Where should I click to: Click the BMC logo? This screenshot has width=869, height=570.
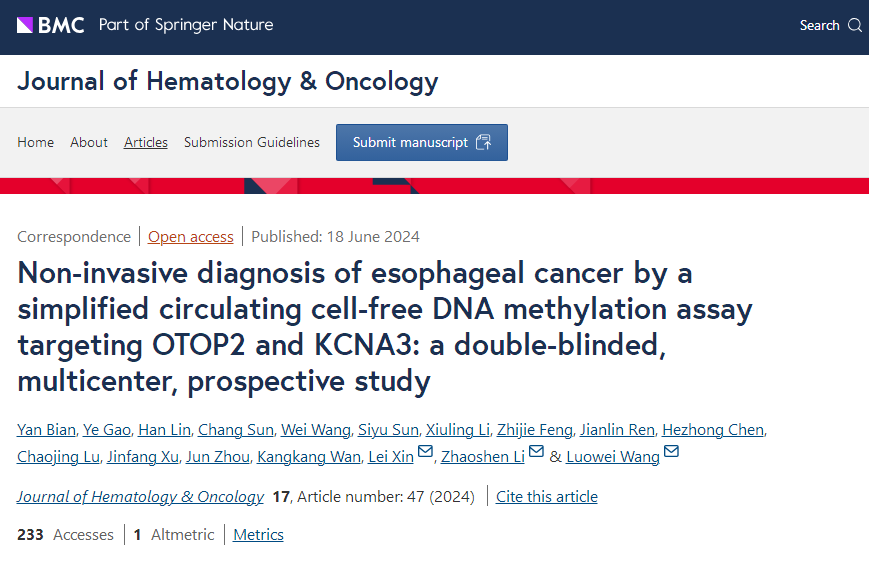click(x=51, y=25)
